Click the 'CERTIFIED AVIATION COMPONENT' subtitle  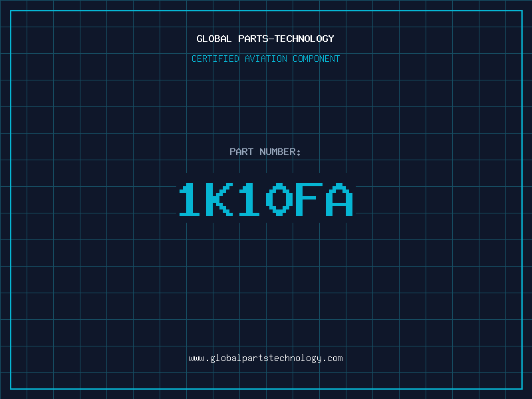pos(265,59)
